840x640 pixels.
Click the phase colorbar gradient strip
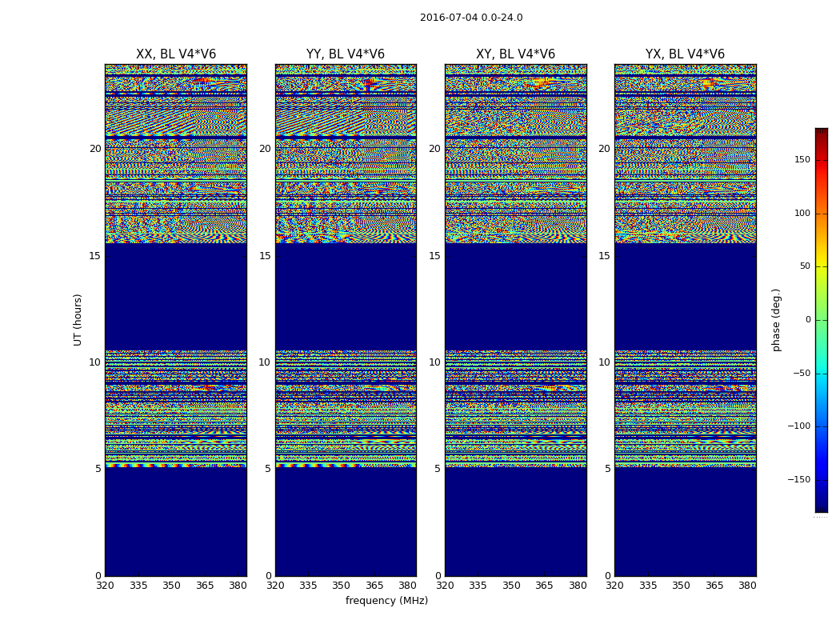click(x=822, y=320)
